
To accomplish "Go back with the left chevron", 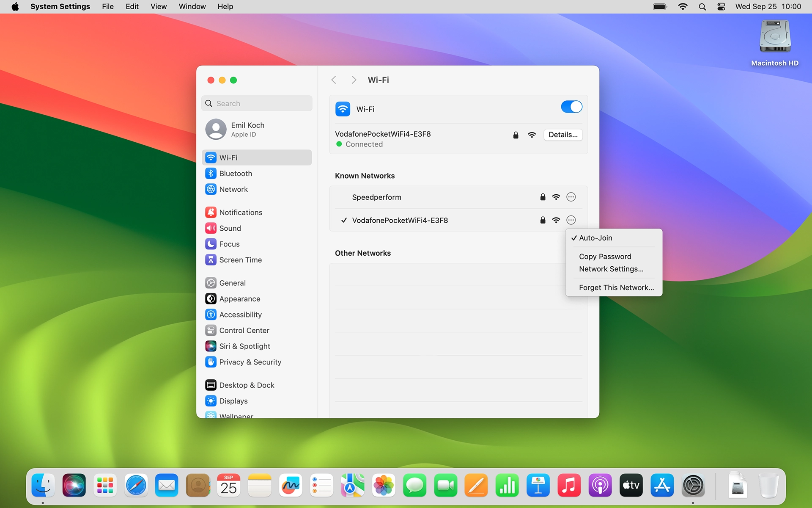I will 334,80.
